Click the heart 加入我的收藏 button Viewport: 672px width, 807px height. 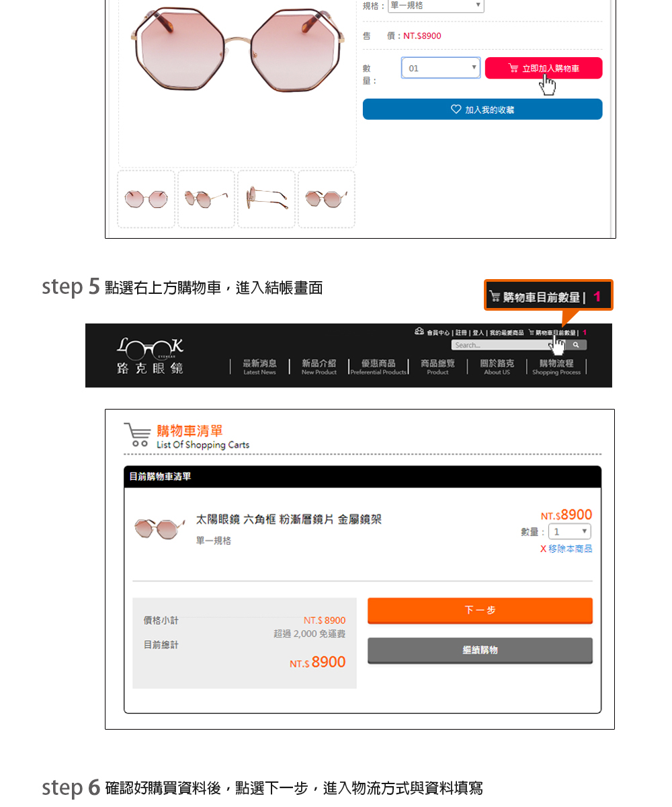482,109
